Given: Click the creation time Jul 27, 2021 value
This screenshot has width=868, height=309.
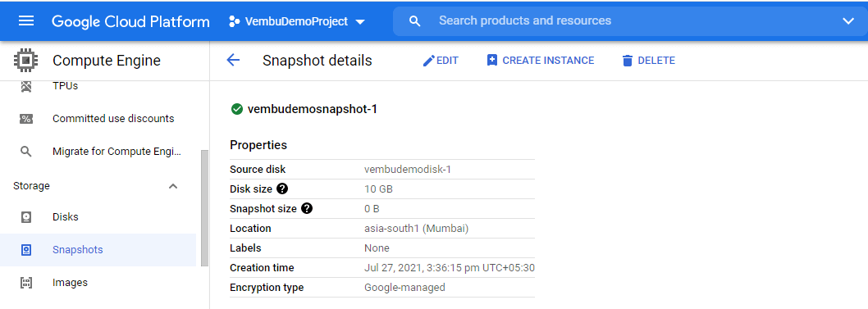Looking at the screenshot, I should (x=450, y=268).
